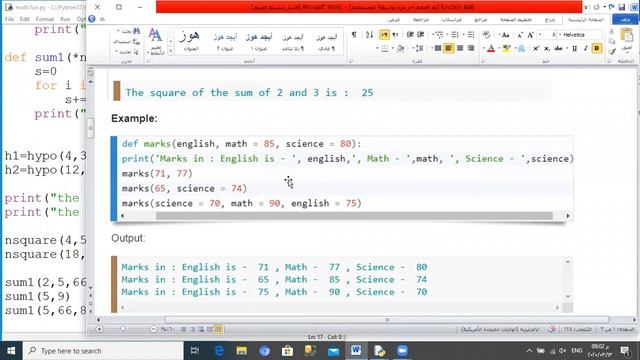640x360 pixels.
Task: Switch to the Insert ribbon tab
Action: point(550,20)
